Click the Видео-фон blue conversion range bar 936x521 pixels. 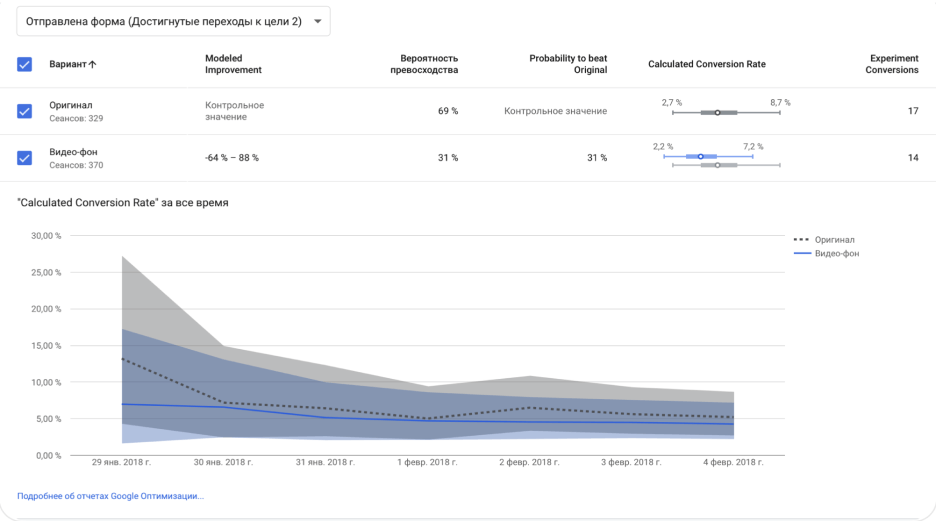tap(703, 156)
